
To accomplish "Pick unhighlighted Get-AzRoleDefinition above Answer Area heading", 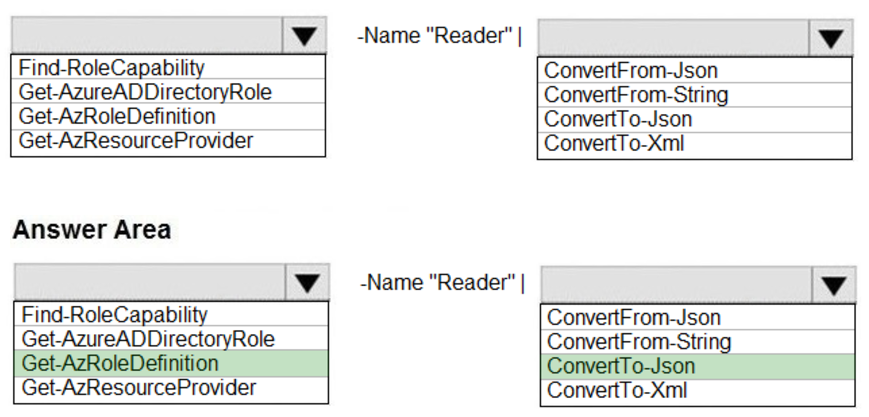I will point(117,116).
